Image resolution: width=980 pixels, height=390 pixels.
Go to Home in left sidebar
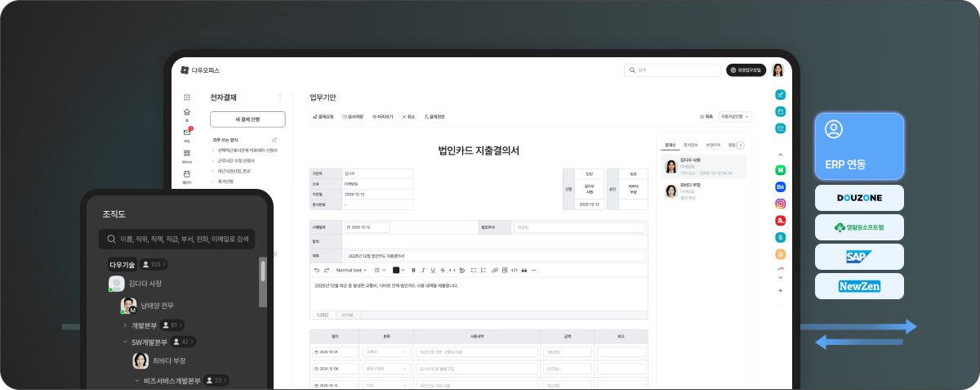pos(187,114)
